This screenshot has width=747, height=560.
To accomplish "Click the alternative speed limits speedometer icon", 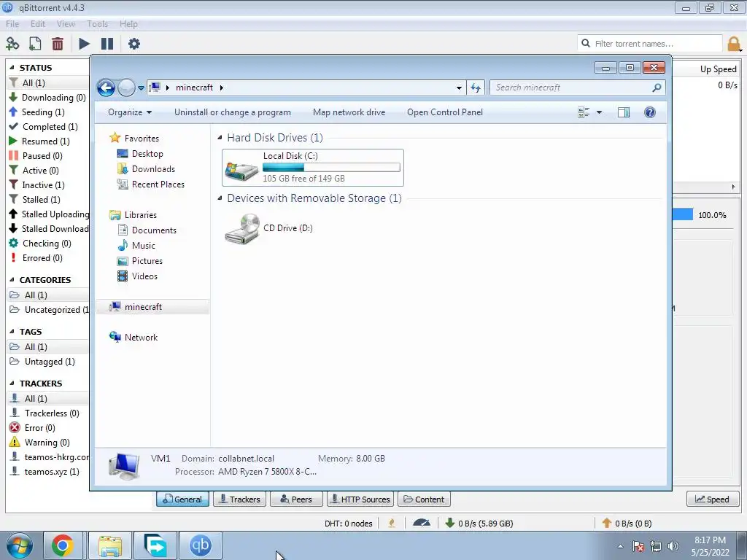I will point(422,523).
